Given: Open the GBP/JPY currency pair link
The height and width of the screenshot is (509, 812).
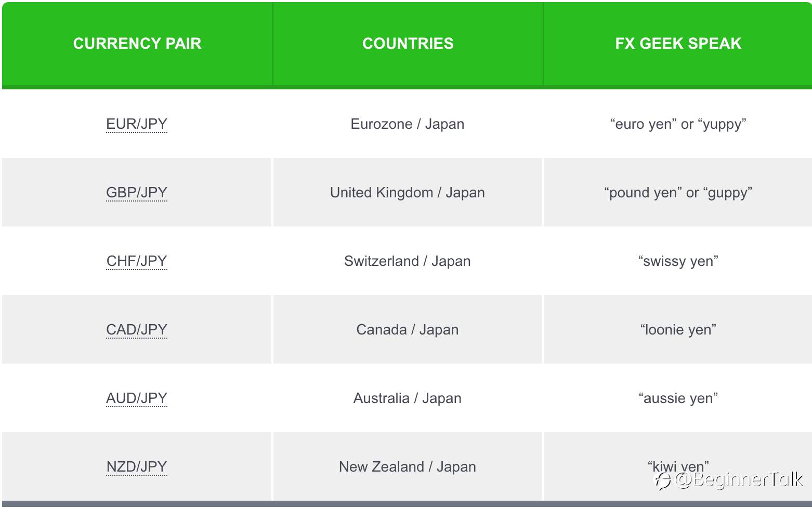Looking at the screenshot, I should pyautogui.click(x=137, y=193).
